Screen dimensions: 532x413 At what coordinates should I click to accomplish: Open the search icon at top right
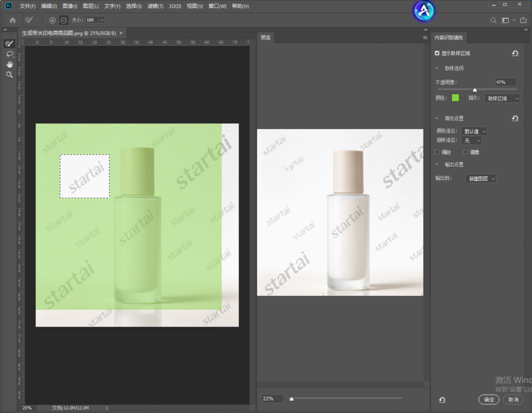[494, 20]
